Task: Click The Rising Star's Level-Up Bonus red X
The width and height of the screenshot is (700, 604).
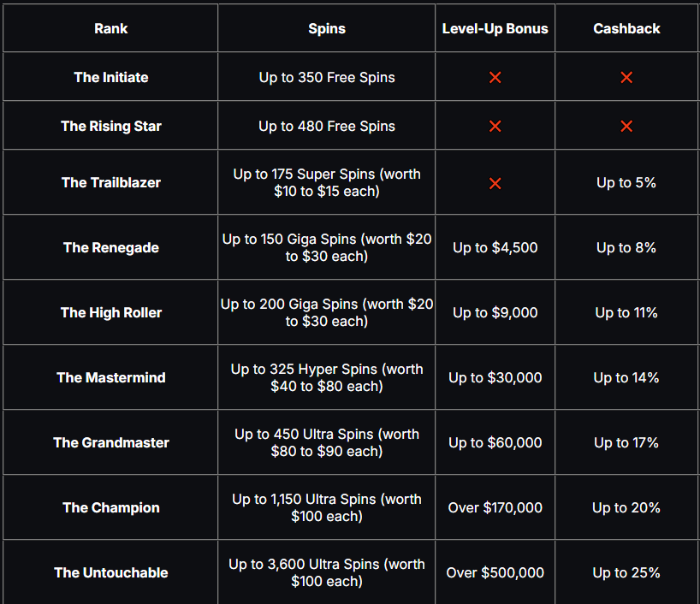Action: click(495, 127)
